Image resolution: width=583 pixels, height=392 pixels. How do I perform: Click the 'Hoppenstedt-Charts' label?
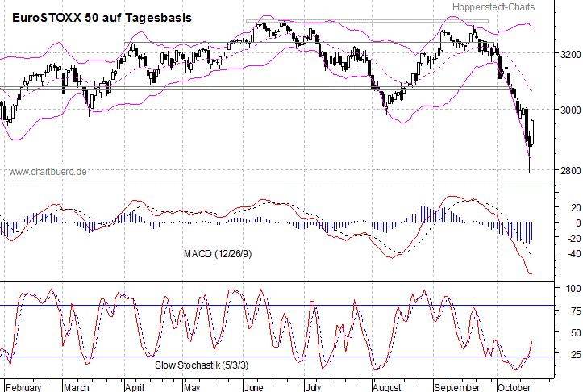(x=493, y=7)
